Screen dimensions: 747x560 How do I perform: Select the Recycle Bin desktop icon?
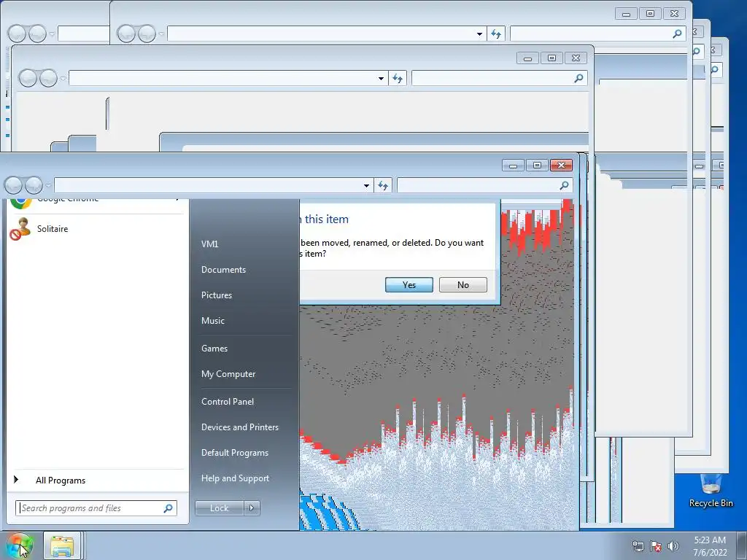point(711,491)
